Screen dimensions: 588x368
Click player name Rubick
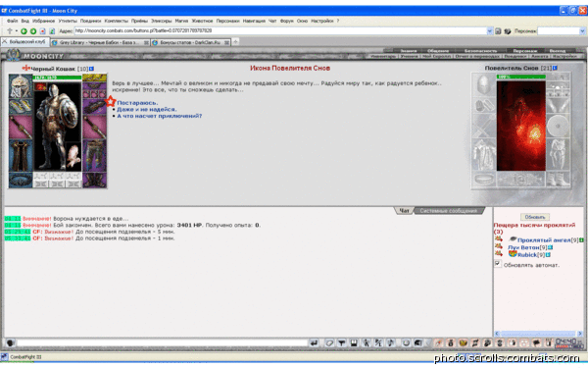coord(527,255)
